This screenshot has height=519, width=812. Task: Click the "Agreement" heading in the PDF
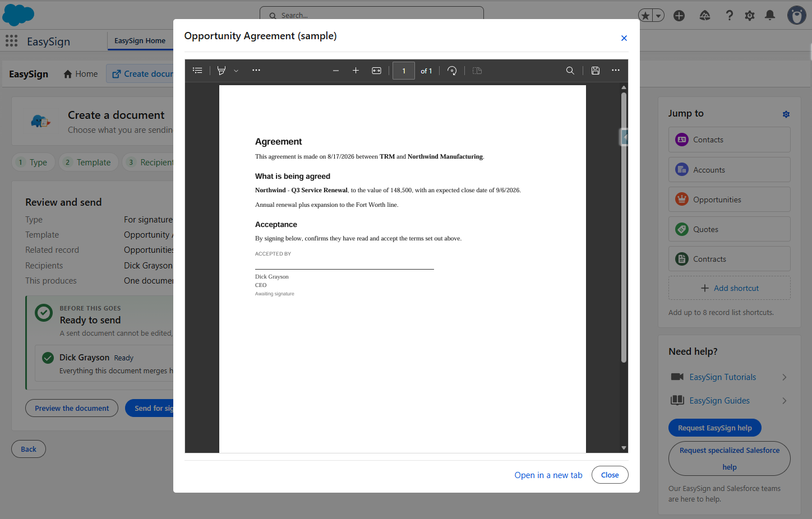[278, 142]
